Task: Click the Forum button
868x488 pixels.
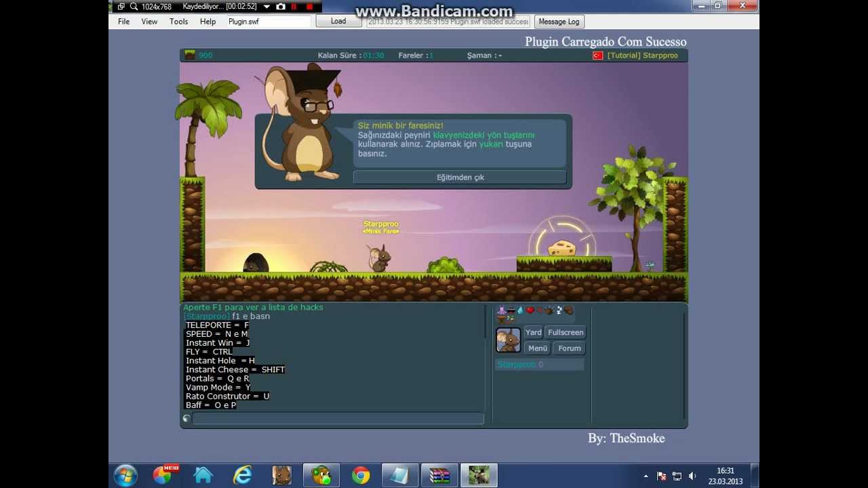Action: (x=570, y=348)
